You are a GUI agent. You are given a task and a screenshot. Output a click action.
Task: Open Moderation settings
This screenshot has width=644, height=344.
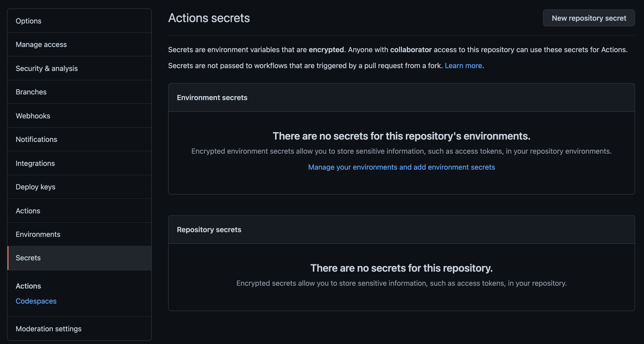tap(49, 329)
